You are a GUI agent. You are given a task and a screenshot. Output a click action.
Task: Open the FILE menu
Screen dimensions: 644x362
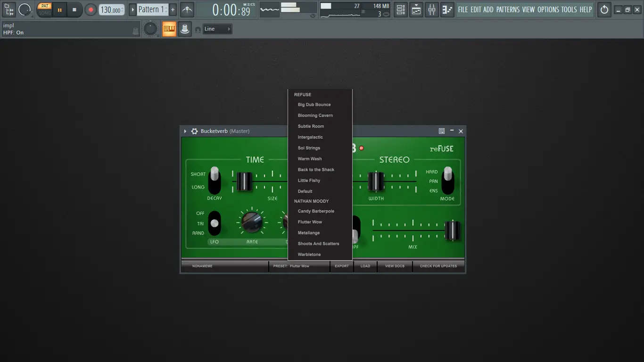[463, 9]
